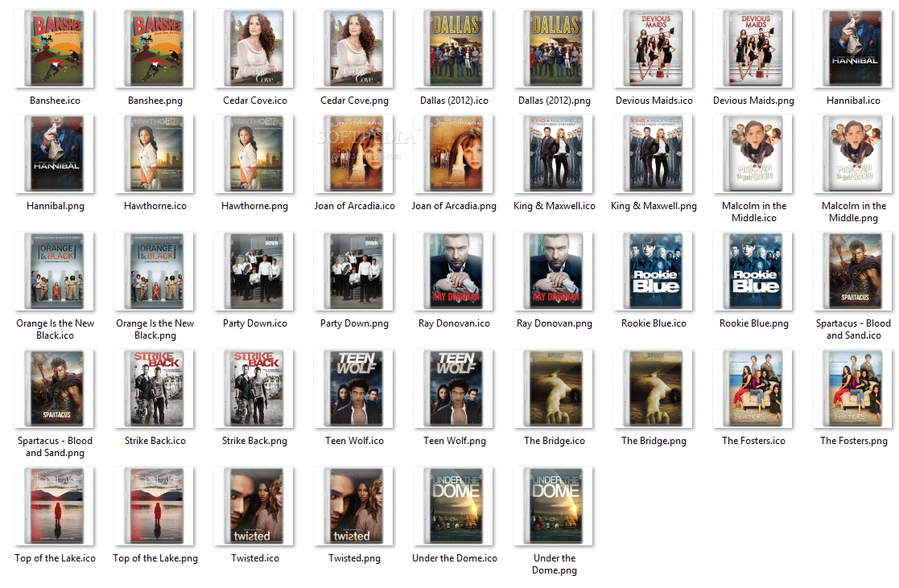Image resolution: width=899 pixels, height=588 pixels.
Task: Click the "Hawthorne.ico" file name
Action: [155, 206]
